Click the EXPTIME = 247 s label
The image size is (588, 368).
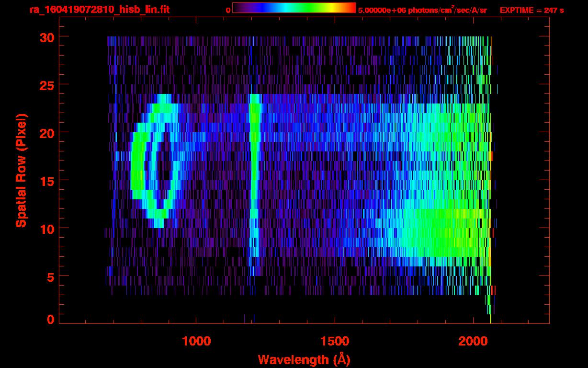click(x=531, y=10)
